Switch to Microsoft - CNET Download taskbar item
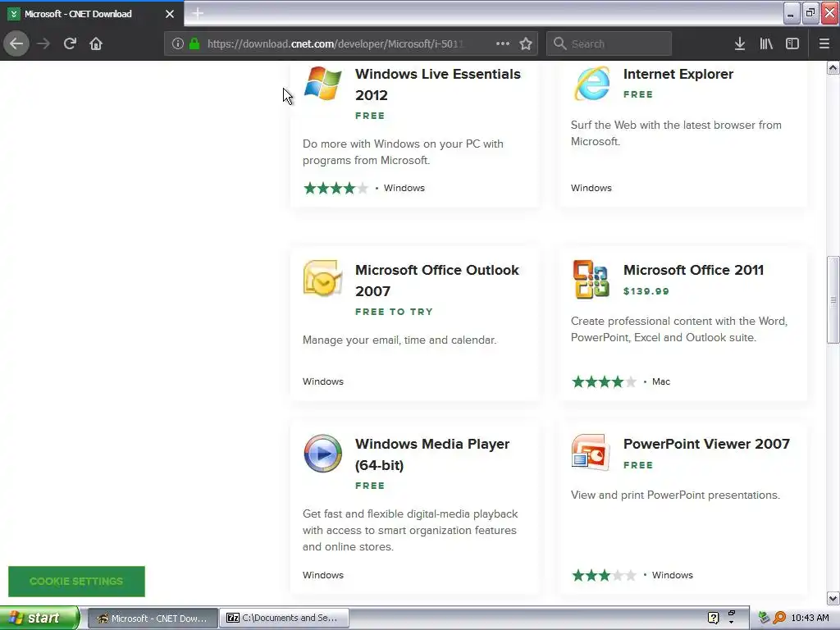 (153, 618)
